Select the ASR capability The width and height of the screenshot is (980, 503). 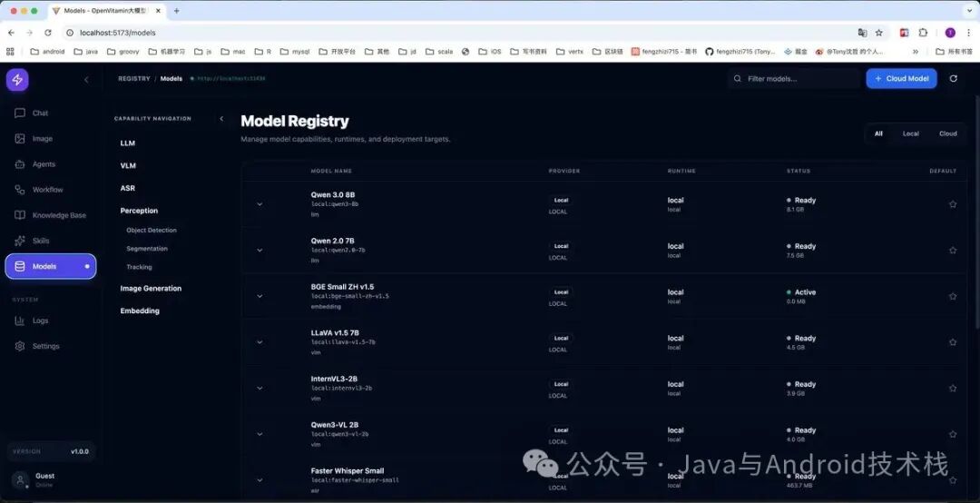coord(128,188)
